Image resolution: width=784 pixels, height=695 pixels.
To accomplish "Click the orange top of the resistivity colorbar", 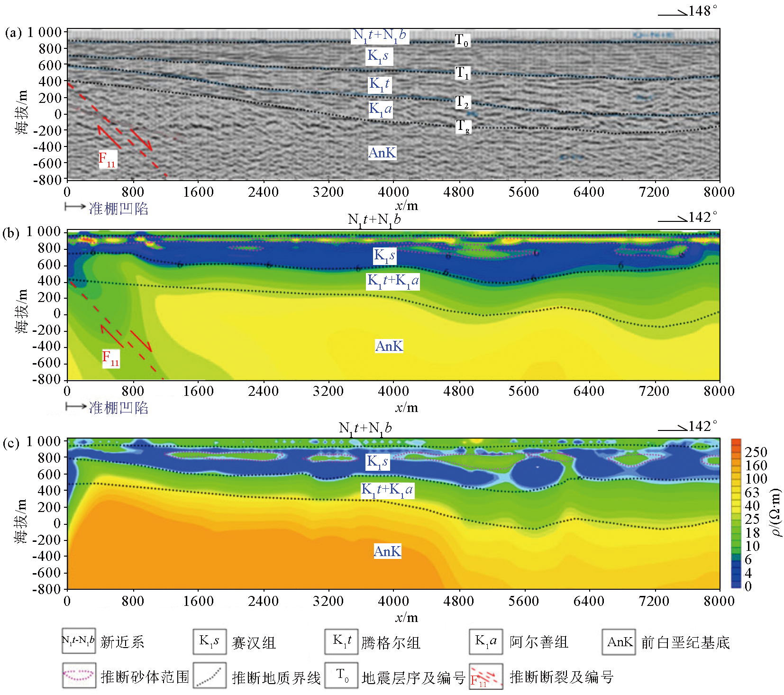I will point(736,443).
